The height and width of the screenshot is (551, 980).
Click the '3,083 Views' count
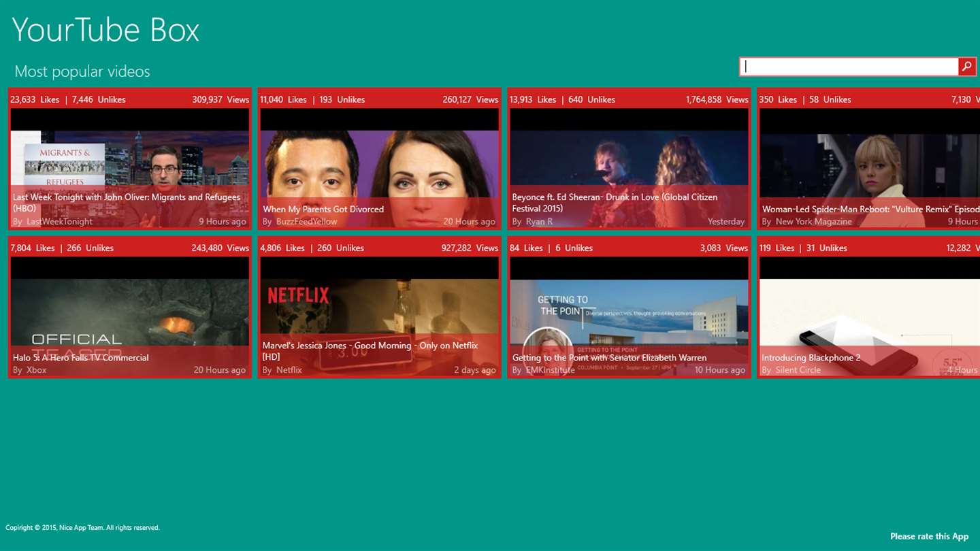[724, 248]
